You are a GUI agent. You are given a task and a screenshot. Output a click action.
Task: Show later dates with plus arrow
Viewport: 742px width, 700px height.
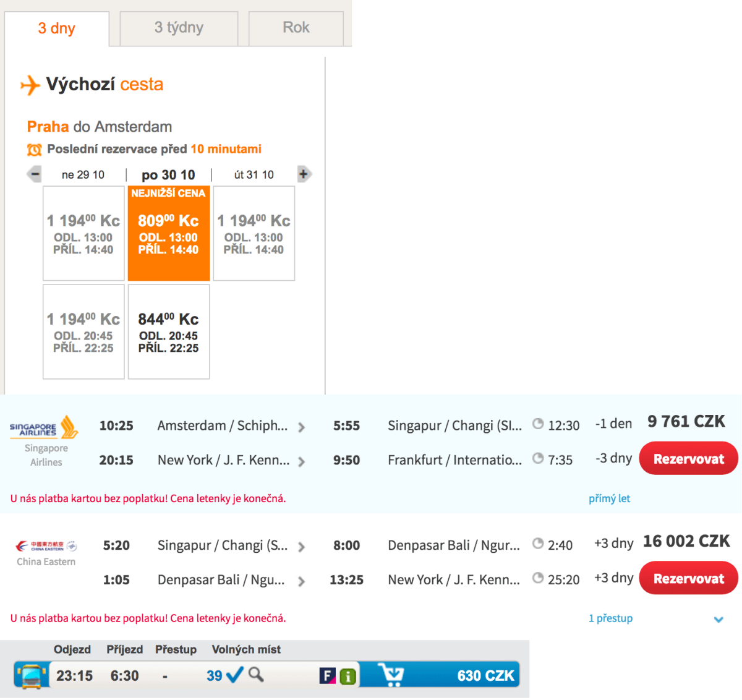[x=303, y=174]
